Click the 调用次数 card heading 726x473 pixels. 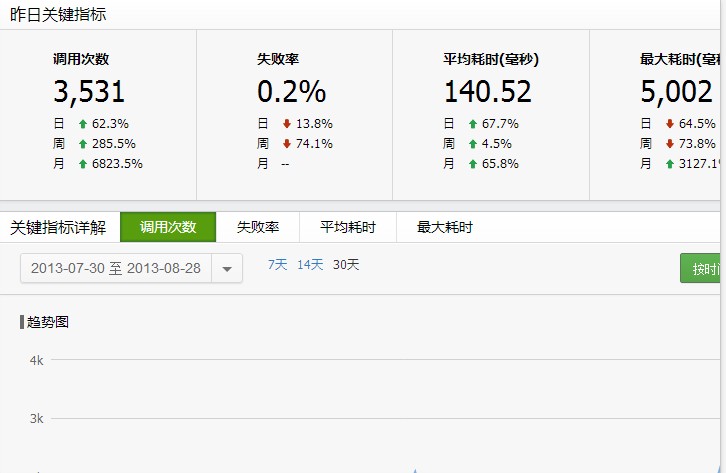(x=81, y=59)
